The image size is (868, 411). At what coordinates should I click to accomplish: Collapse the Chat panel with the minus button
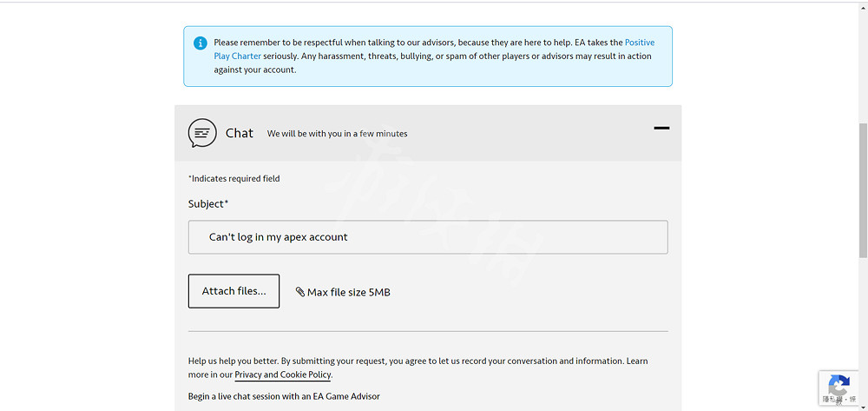pos(661,128)
